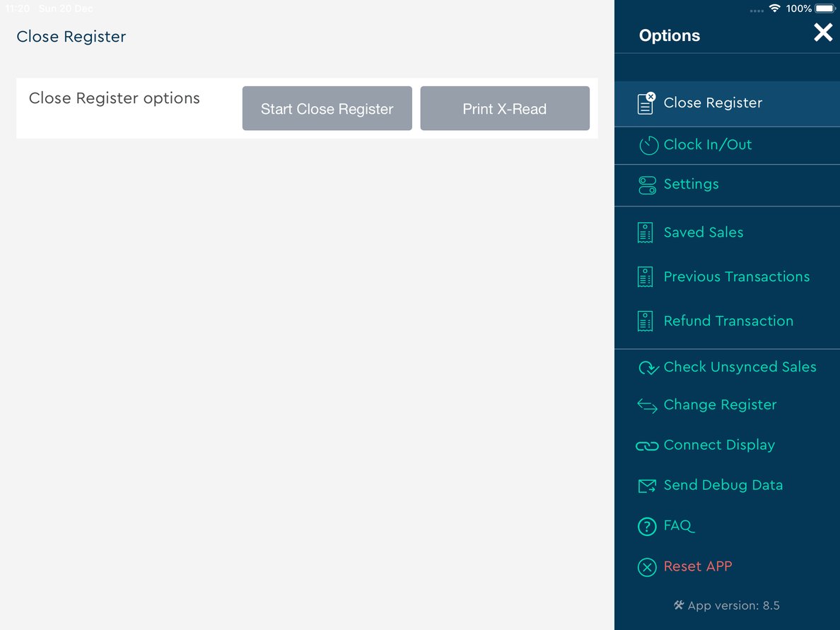The image size is (840, 630).
Task: Click the Check Unsynced Sales sync icon
Action: point(648,368)
